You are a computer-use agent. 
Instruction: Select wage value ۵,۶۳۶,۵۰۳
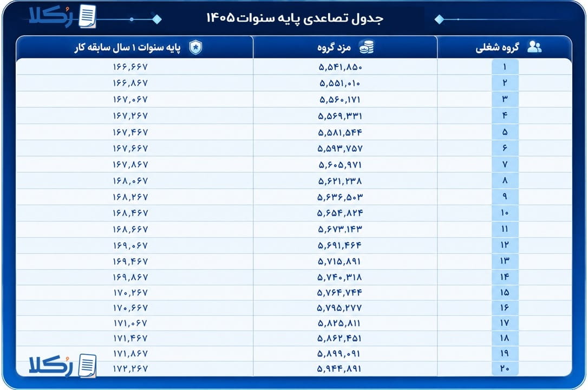340,197
